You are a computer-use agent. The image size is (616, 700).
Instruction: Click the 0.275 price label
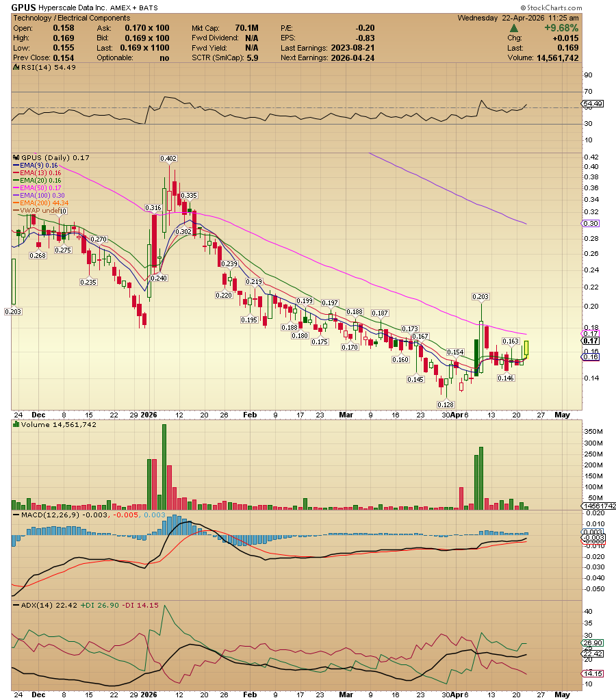click(63, 250)
